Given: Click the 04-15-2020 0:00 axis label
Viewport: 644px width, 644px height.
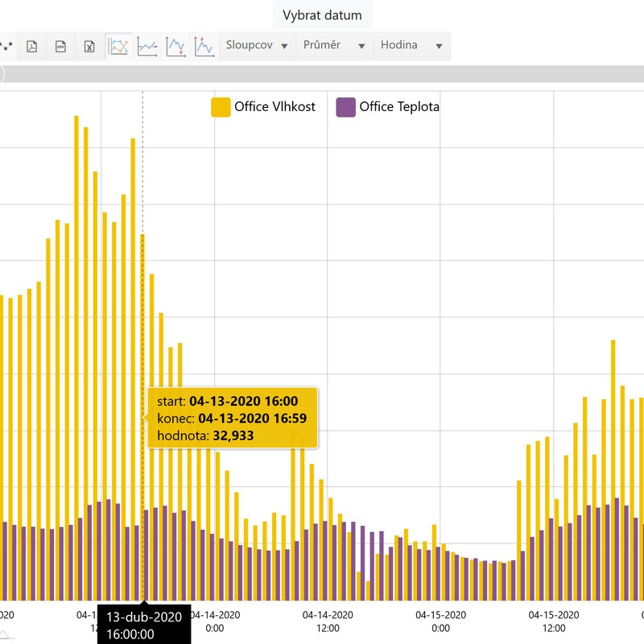Looking at the screenshot, I should click(440, 621).
